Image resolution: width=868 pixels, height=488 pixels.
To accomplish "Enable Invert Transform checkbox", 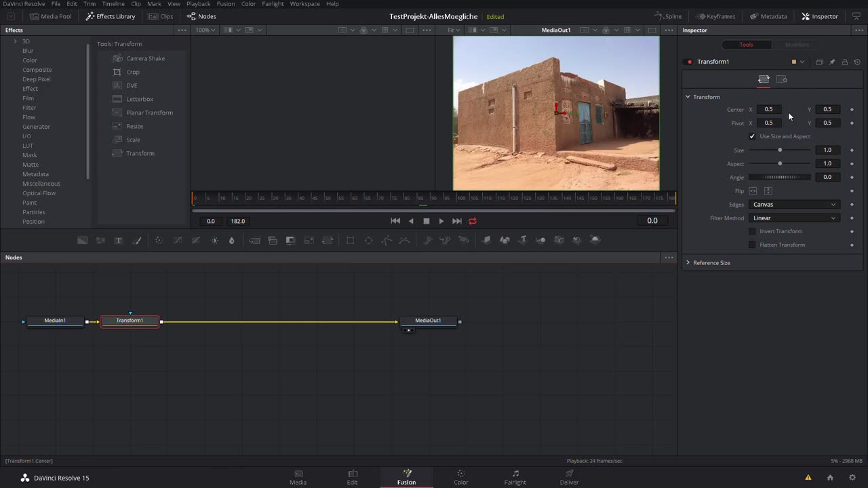I will [752, 231].
